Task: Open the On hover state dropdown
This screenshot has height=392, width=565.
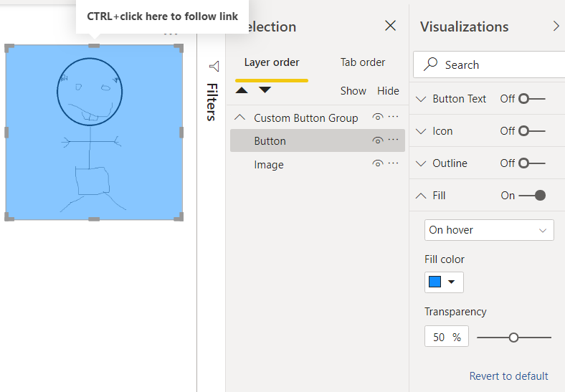Action: point(489,230)
